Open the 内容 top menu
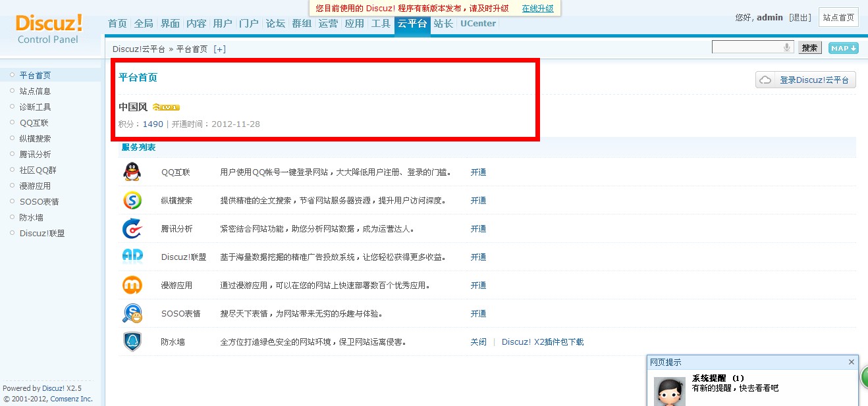Image resolution: width=868 pixels, height=406 pixels. pyautogui.click(x=196, y=24)
